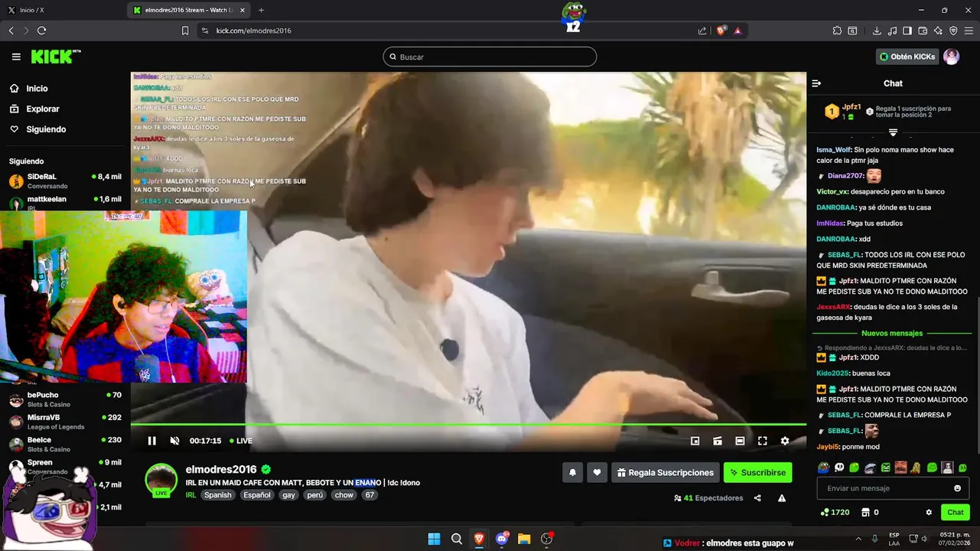Expand gift leaderboard with arrow
This screenshot has width=980, height=551.
[893, 133]
